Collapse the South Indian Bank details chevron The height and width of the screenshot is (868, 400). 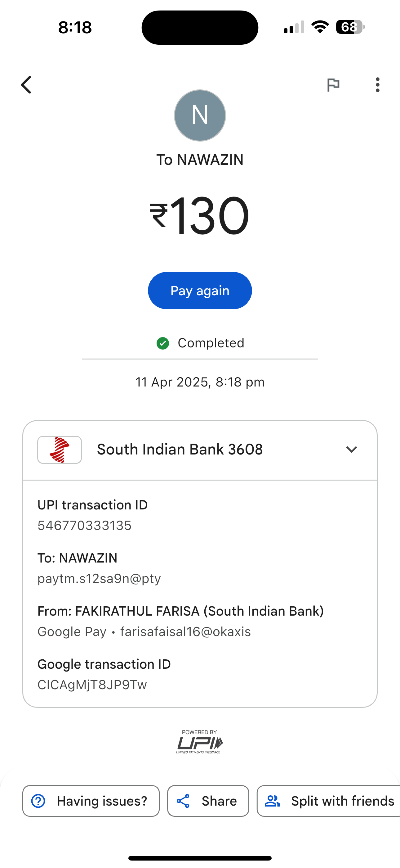pyautogui.click(x=351, y=450)
